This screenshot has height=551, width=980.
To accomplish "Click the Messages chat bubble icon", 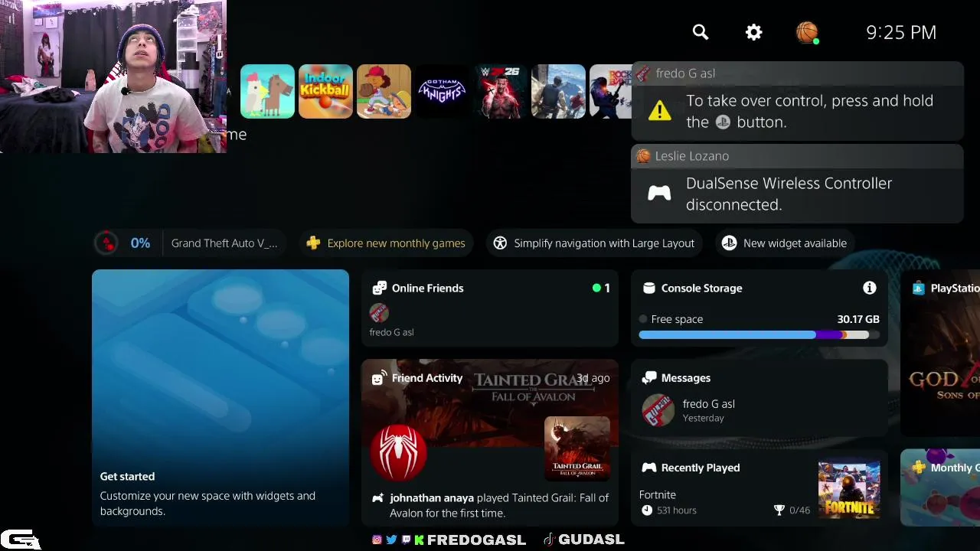I will [x=649, y=378].
